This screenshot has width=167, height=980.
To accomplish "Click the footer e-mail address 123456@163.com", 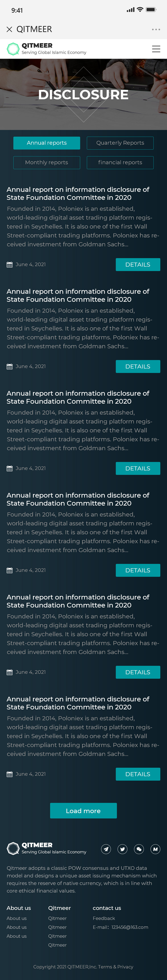I will [130, 927].
